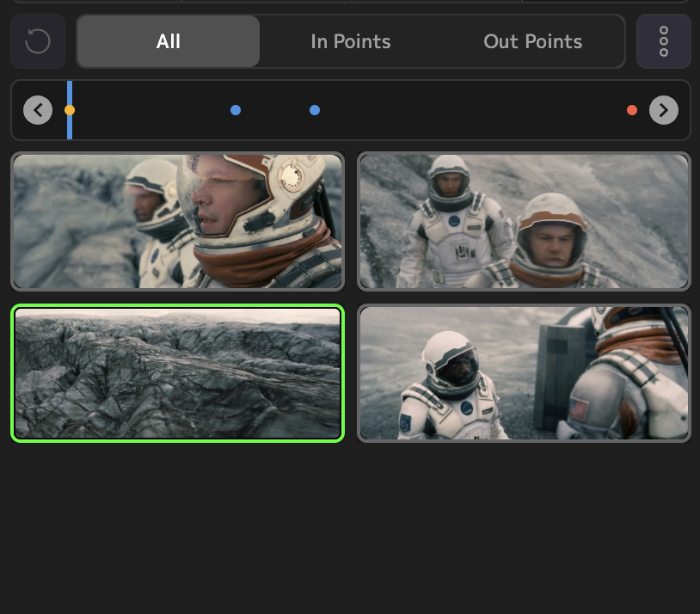This screenshot has height=614, width=700.
Task: Click the green-outlined rocky landscape thumbnail
Action: click(x=177, y=373)
